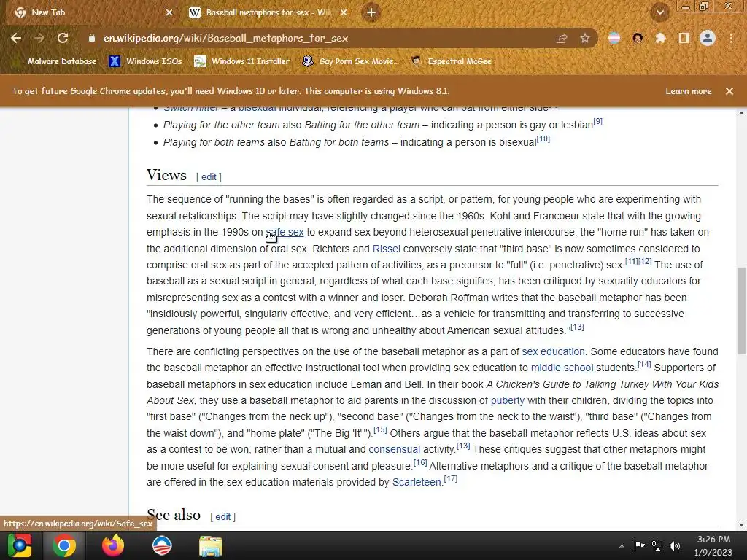Screen dimensions: 747x560
Task: Click the address bar URL
Action: (x=226, y=38)
